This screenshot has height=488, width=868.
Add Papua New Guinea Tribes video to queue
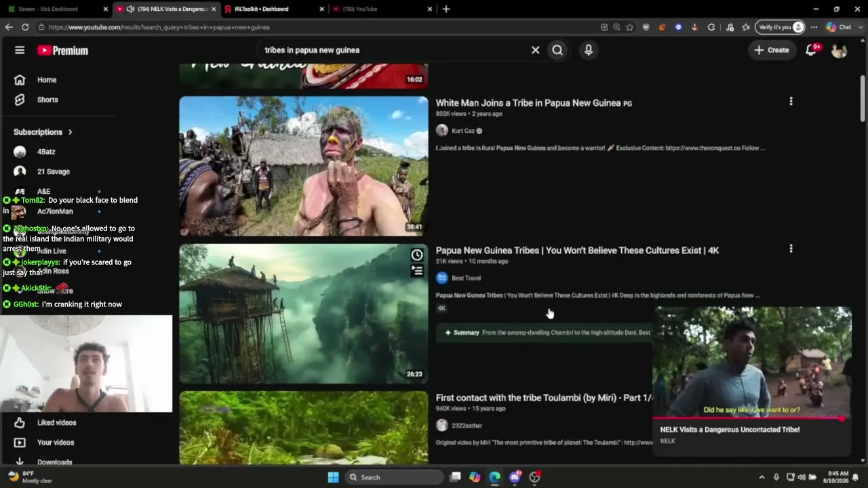pyautogui.click(x=417, y=271)
